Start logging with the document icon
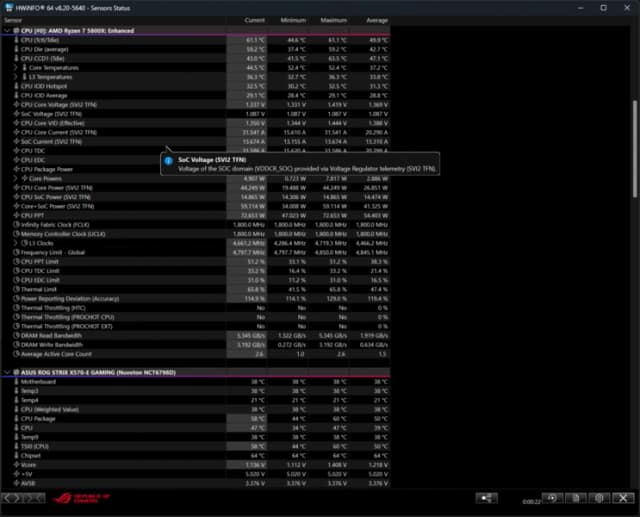640x517 pixels. pos(576,498)
